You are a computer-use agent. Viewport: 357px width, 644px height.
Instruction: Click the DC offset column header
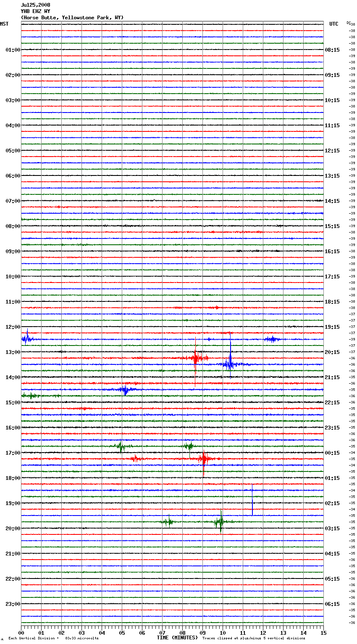(349, 23)
